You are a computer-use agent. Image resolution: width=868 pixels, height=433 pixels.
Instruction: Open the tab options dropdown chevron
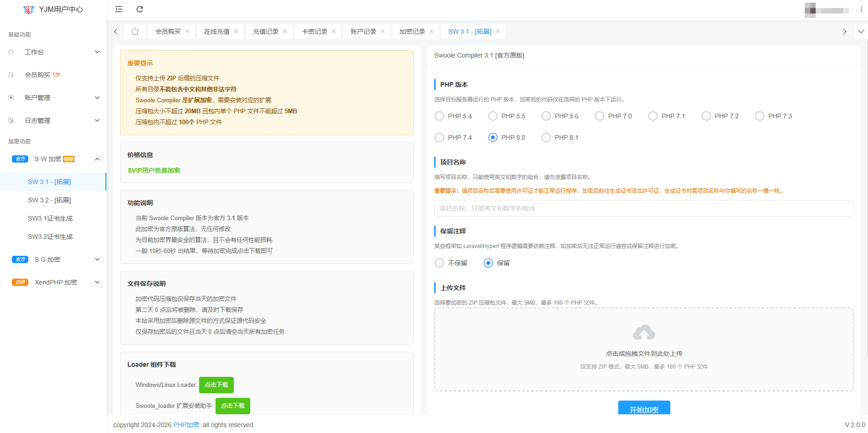tap(861, 32)
